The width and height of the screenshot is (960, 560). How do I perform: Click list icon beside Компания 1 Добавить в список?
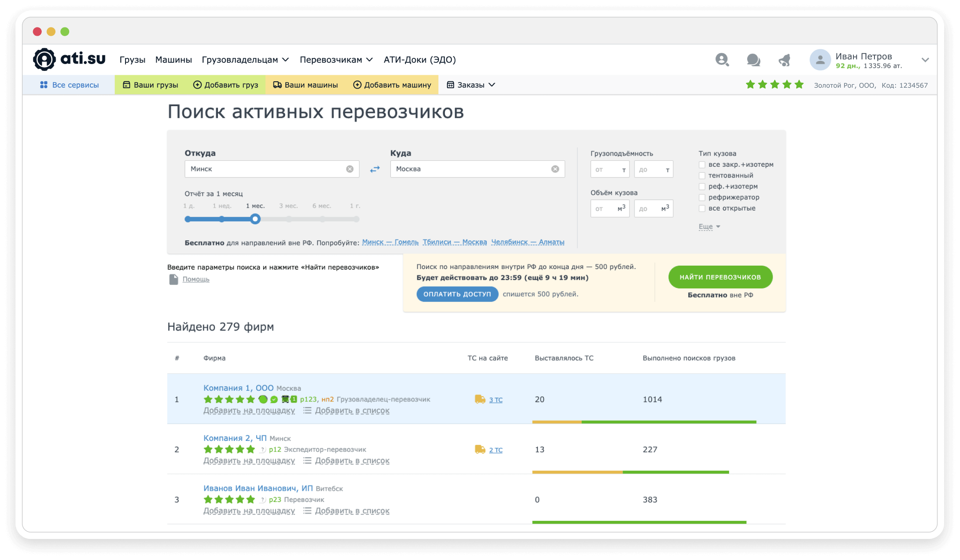(307, 410)
